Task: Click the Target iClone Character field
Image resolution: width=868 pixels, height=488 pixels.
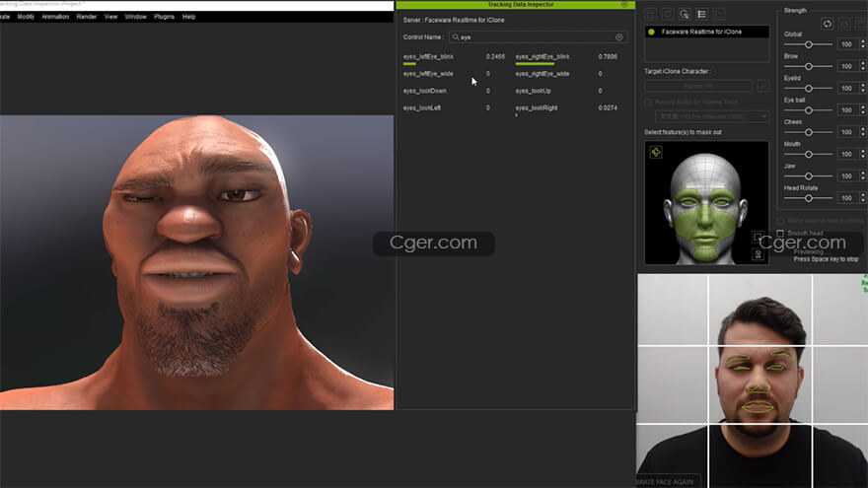Action: [698, 86]
